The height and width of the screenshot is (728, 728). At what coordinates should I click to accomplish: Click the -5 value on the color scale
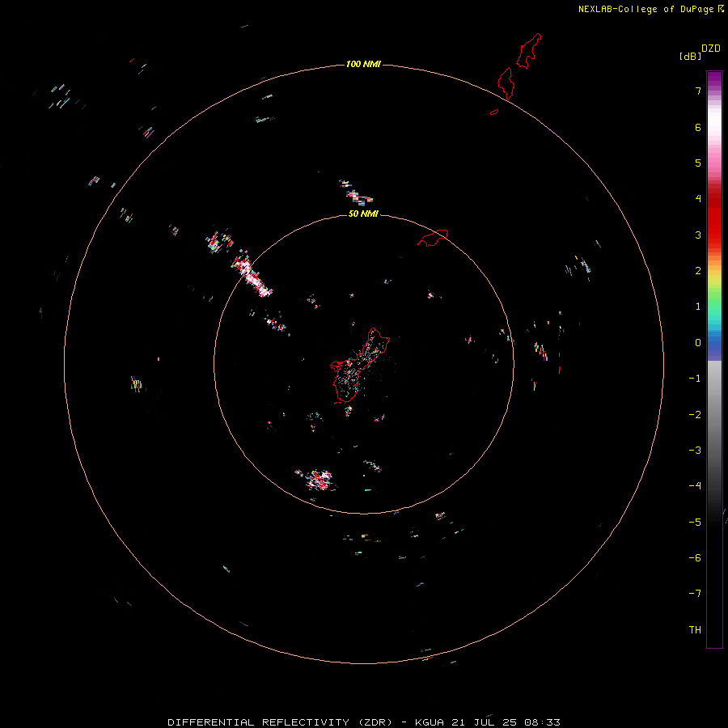click(x=695, y=523)
